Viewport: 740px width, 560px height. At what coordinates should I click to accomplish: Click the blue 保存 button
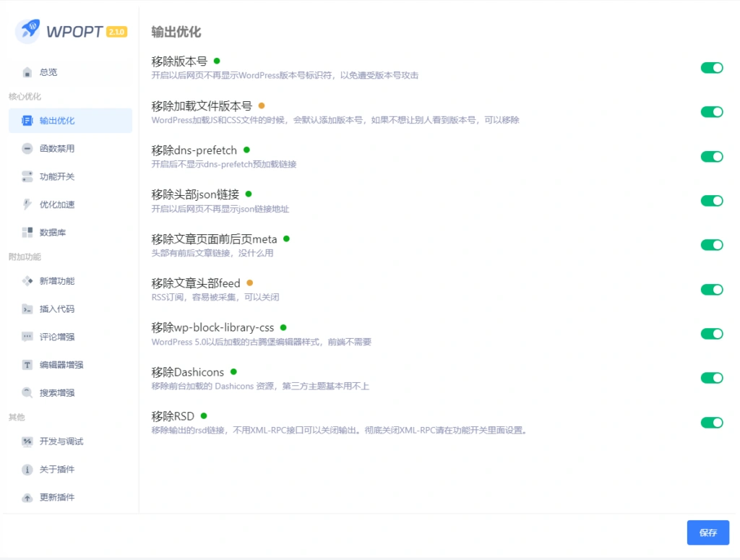pos(708,533)
